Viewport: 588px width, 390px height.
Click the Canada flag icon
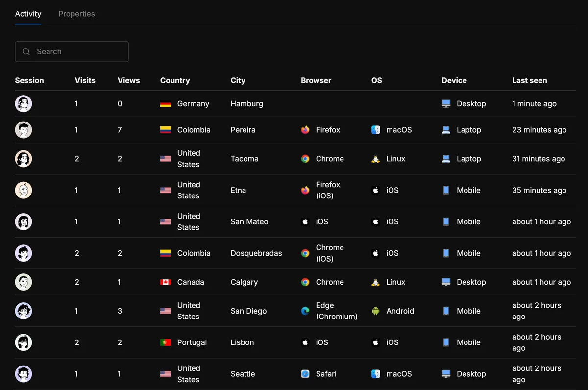coord(166,282)
